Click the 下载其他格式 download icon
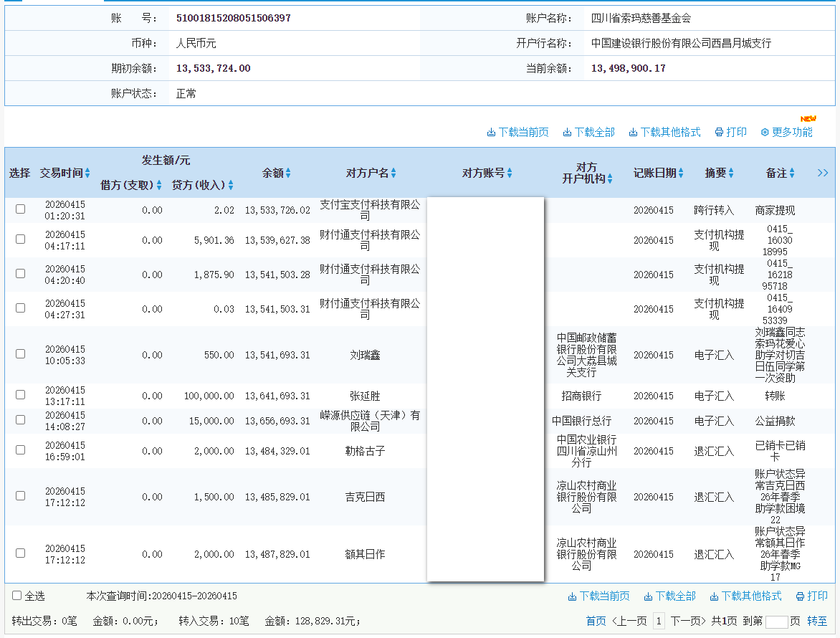This screenshot has height=638, width=840. pos(632,132)
